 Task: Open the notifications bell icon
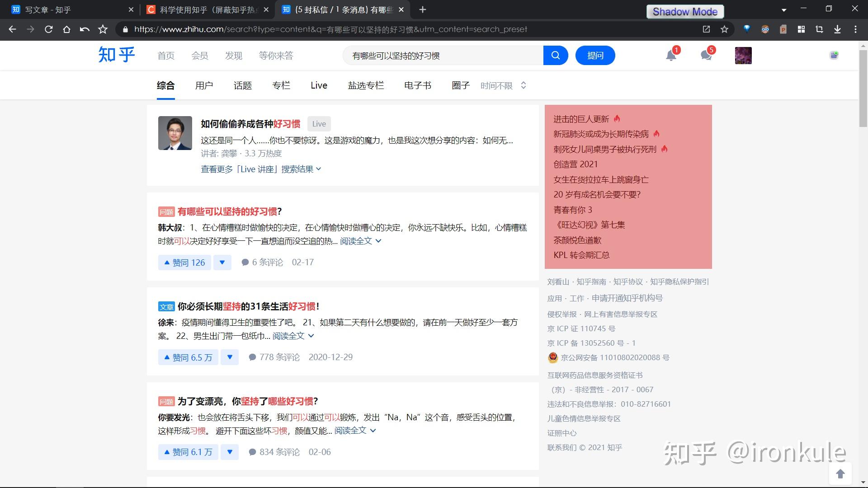click(671, 56)
